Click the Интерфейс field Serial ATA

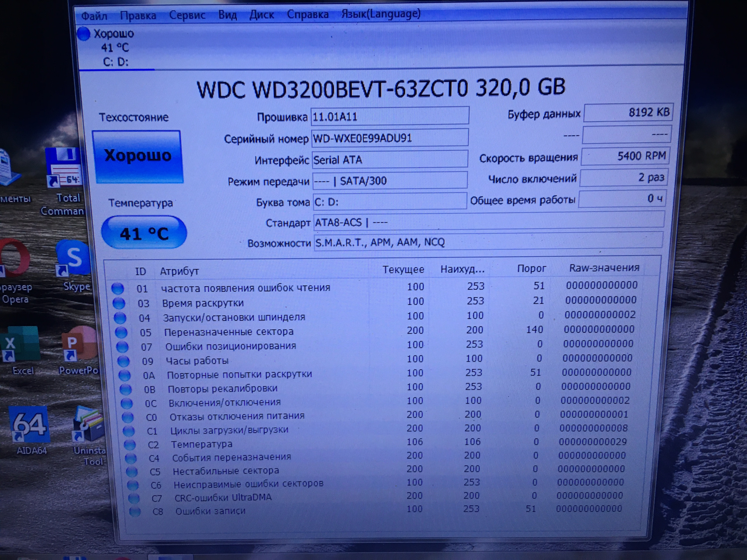(x=390, y=159)
